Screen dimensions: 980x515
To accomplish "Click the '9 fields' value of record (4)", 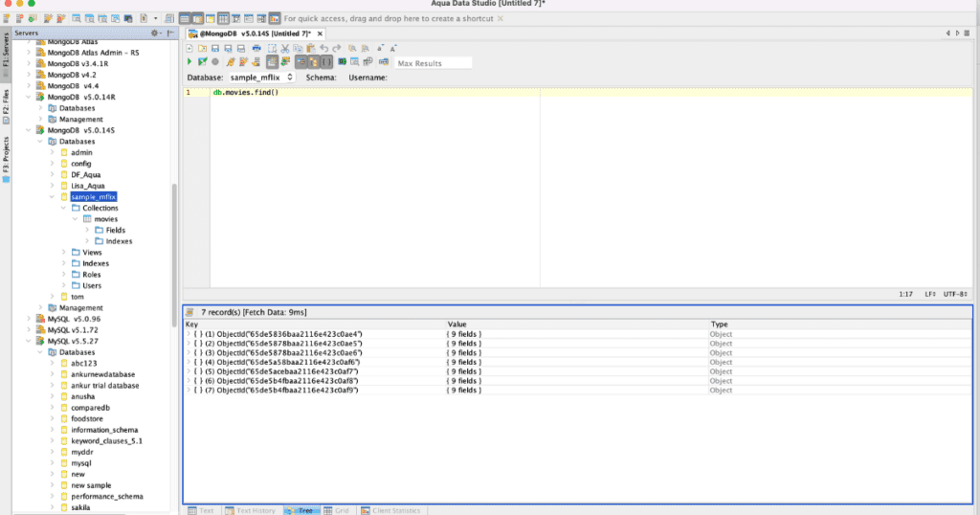I will point(464,362).
